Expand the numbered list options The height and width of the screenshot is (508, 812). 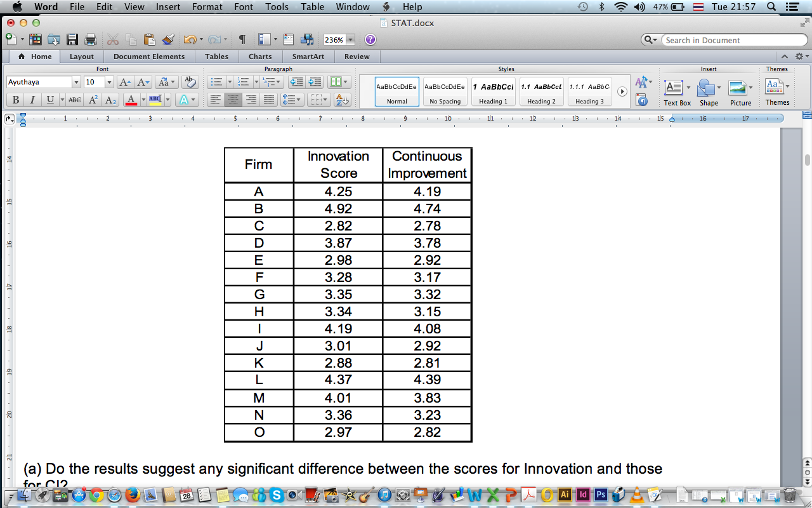[x=256, y=82]
